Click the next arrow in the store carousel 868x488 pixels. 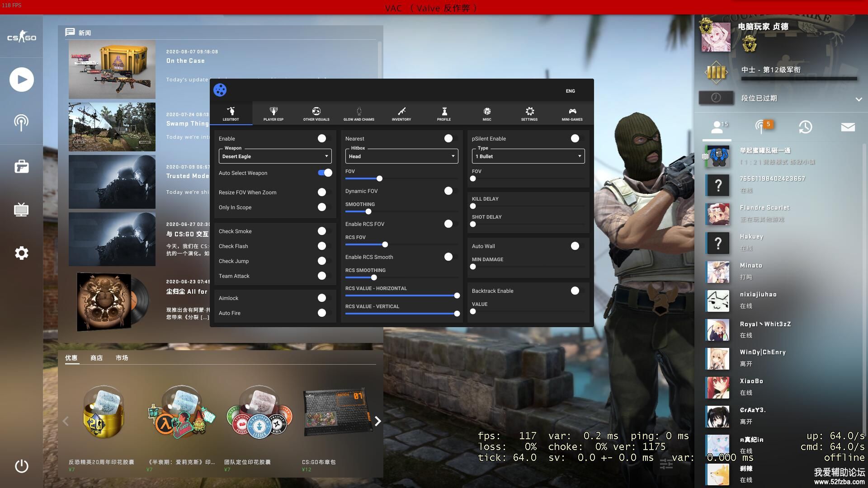coord(377,421)
